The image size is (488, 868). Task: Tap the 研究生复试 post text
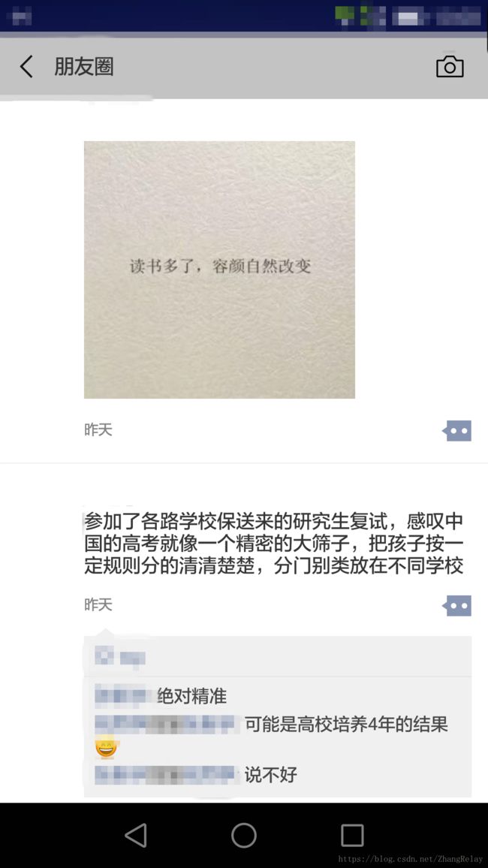(x=273, y=544)
